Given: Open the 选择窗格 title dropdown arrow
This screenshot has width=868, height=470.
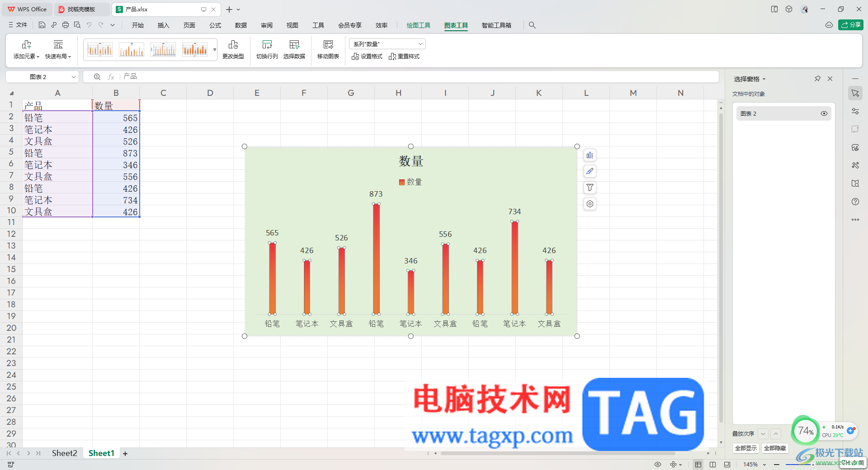Looking at the screenshot, I should (764, 79).
